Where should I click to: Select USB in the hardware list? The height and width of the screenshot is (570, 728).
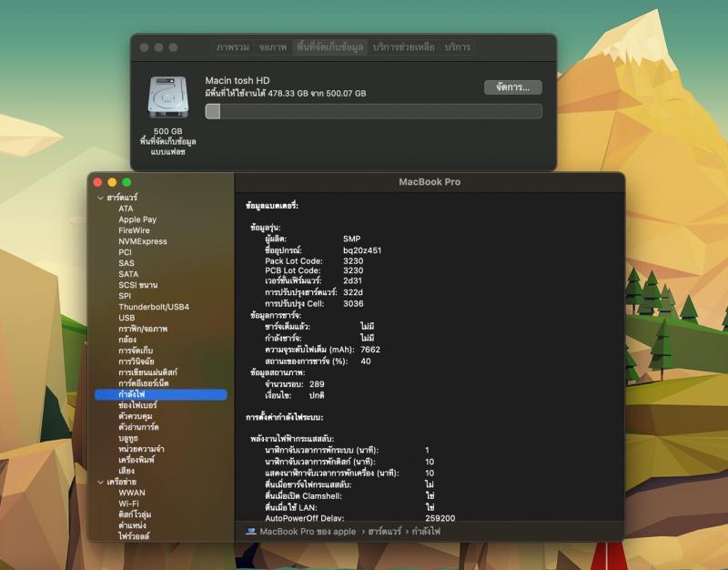(x=126, y=318)
